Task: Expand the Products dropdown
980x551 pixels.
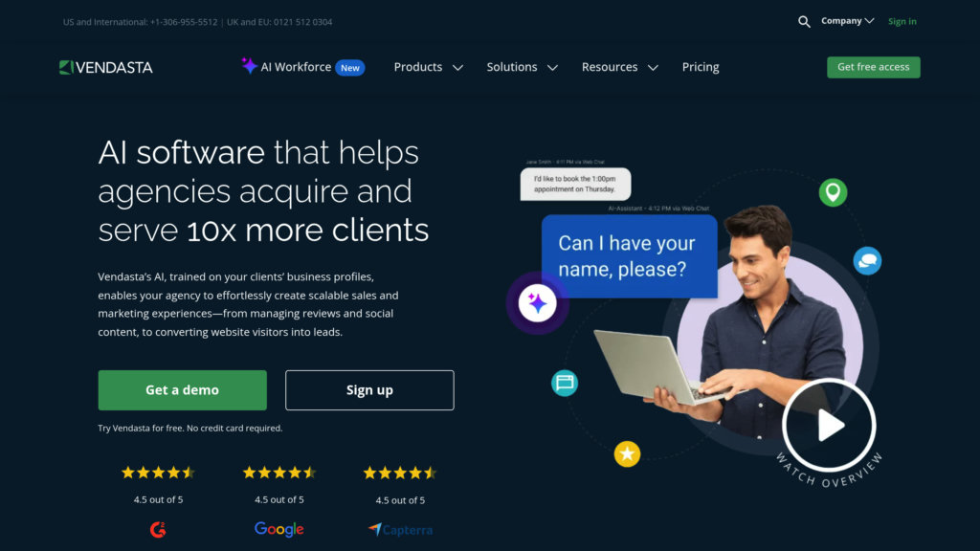Action: (428, 67)
